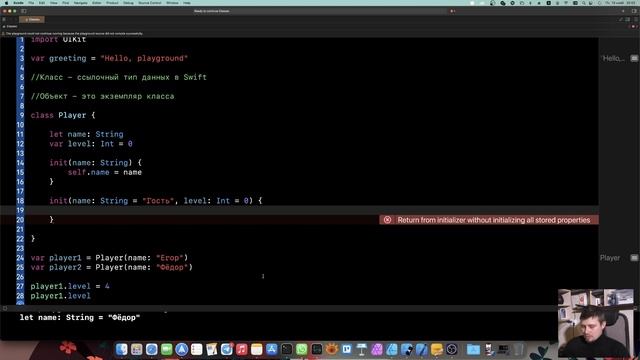Screen dimensions: 640x360
Task: Click the "Hello..." result in sidebar
Action: point(613,58)
